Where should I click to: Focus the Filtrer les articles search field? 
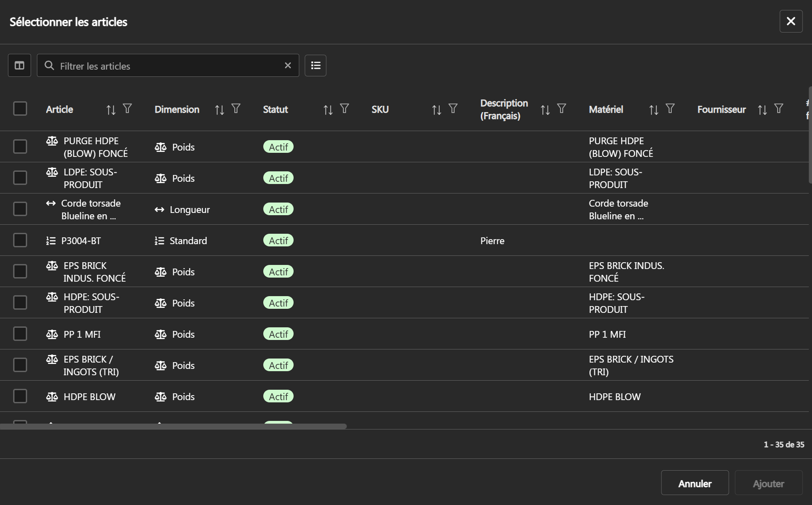167,66
